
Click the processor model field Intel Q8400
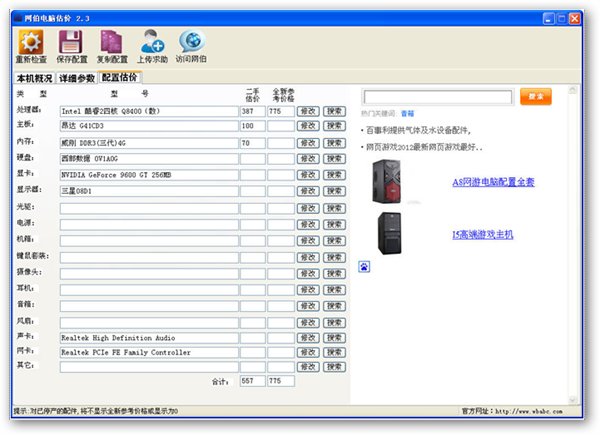[x=149, y=111]
